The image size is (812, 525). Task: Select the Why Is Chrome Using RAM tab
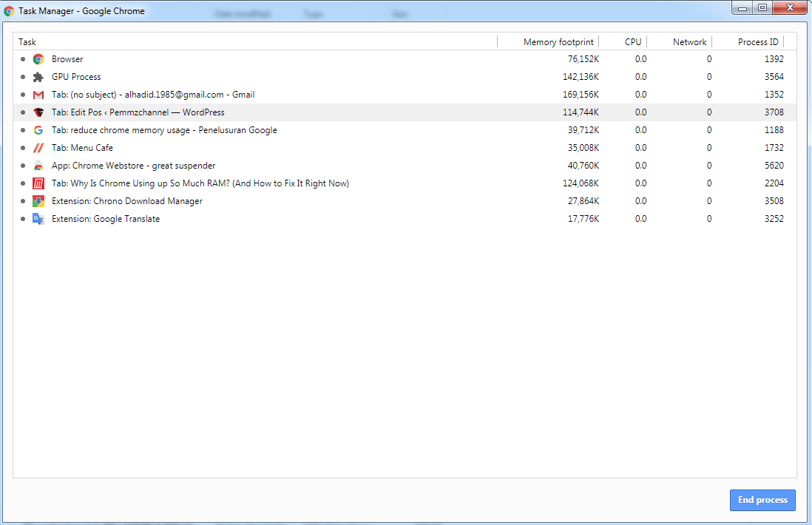[200, 183]
